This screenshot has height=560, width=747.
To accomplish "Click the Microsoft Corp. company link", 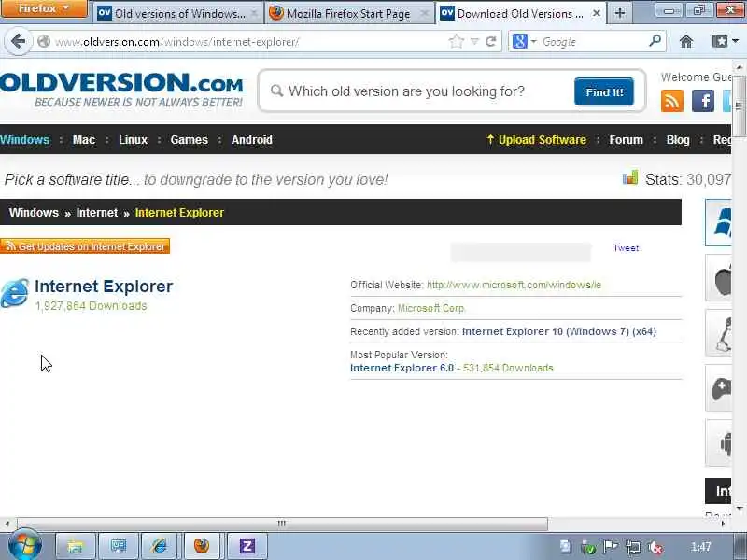I will 430,308.
